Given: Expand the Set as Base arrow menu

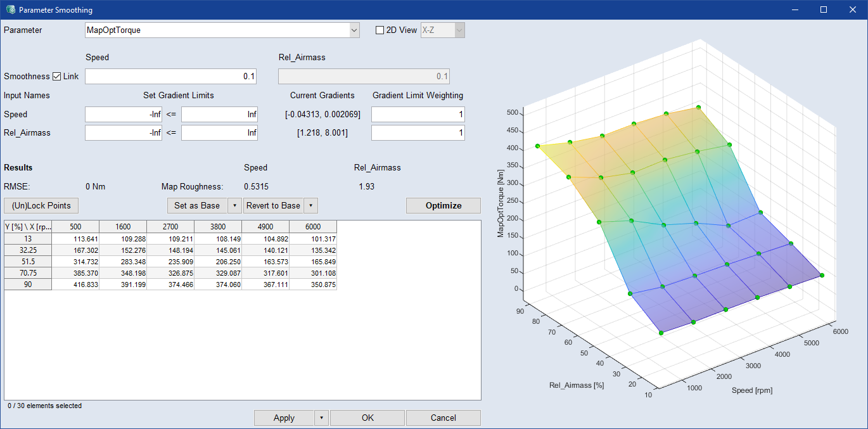Looking at the screenshot, I should pos(234,206).
